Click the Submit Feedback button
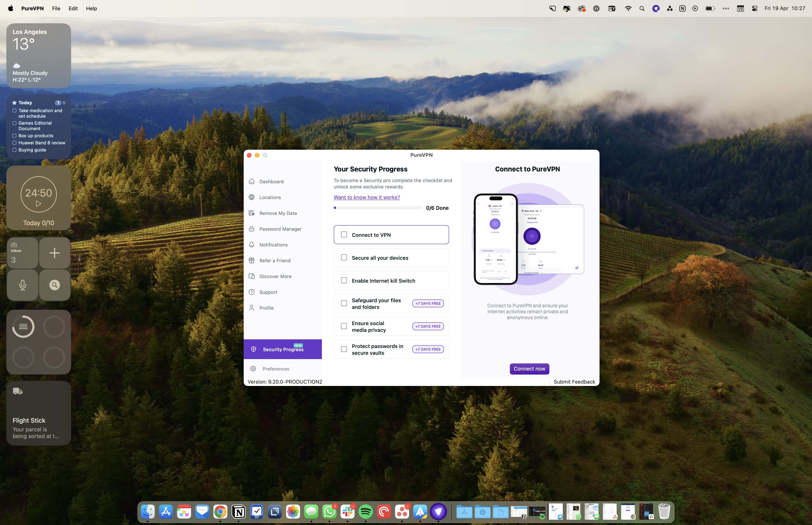 tap(574, 381)
